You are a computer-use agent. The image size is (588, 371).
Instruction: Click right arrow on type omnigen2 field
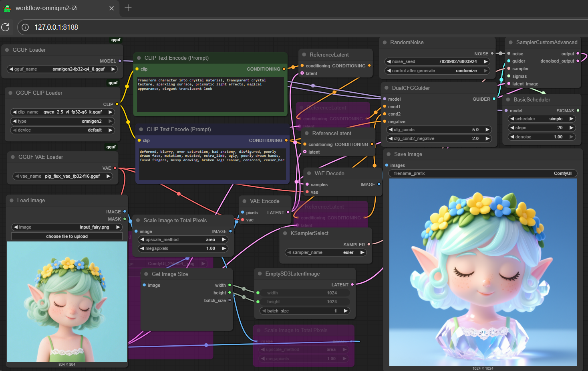click(111, 121)
